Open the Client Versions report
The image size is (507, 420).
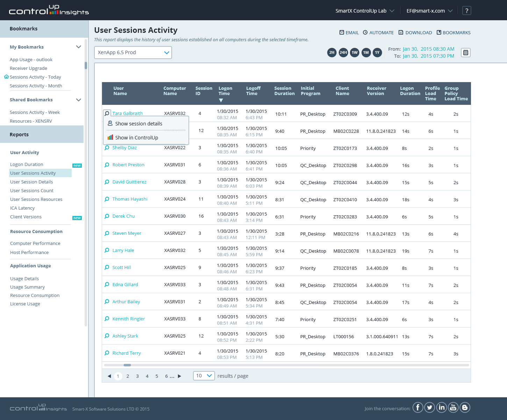pyautogui.click(x=26, y=217)
